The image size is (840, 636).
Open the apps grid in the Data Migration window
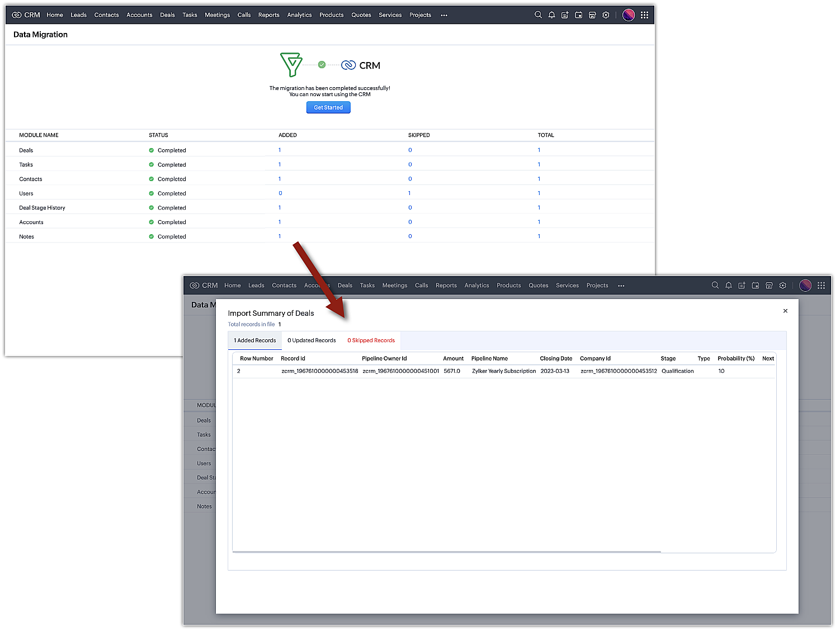coord(644,15)
